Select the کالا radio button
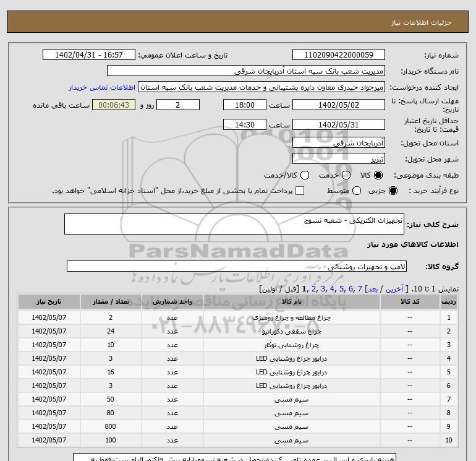476x461 pixels. coord(378,175)
